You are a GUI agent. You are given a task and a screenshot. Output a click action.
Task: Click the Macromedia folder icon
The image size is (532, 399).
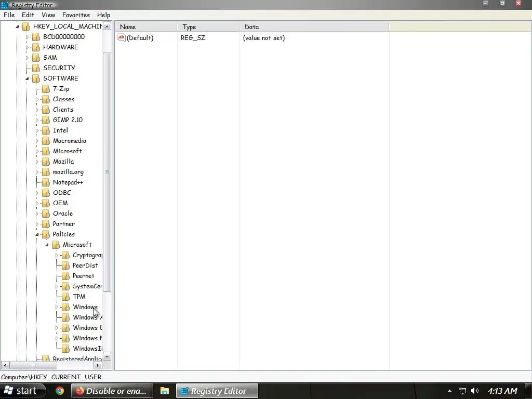(46, 141)
